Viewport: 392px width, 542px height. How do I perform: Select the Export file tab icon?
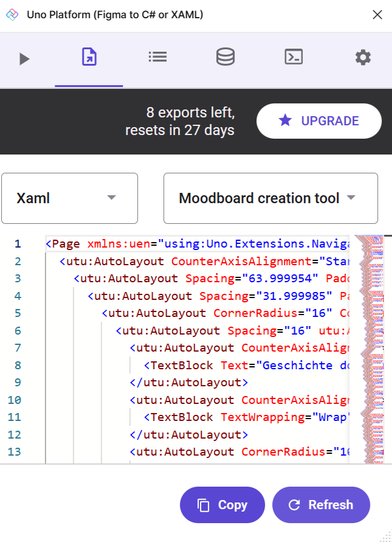pyautogui.click(x=89, y=57)
